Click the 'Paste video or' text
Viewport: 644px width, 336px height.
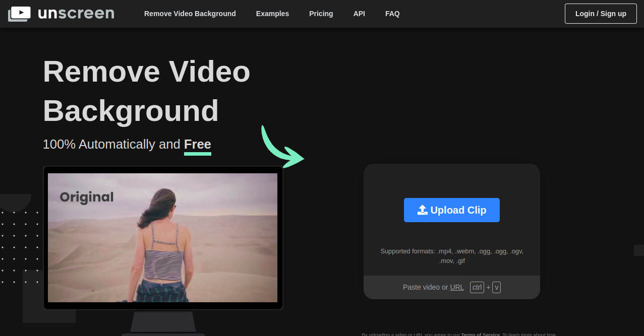click(x=425, y=287)
